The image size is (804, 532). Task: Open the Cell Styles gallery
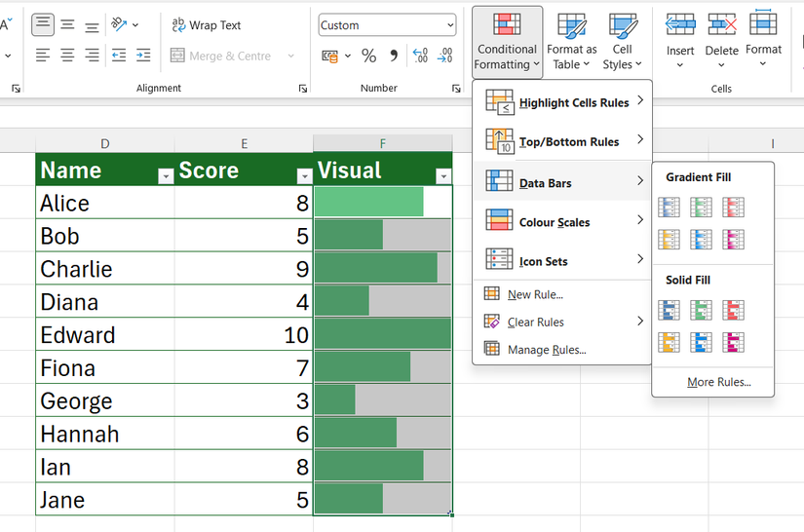622,42
